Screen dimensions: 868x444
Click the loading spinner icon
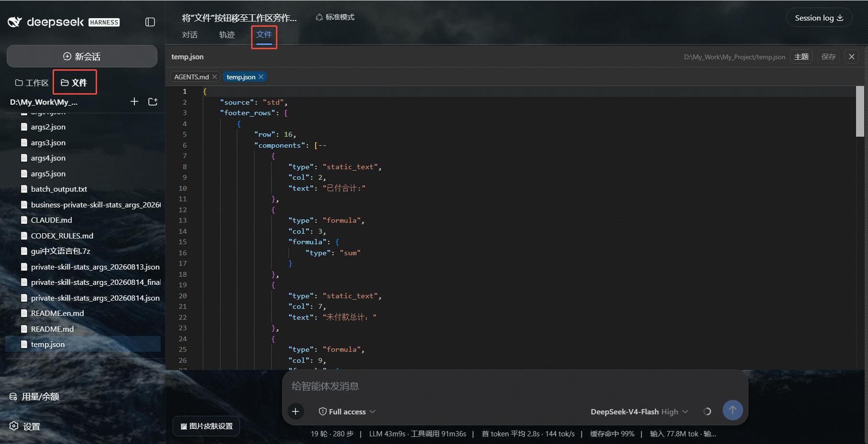[x=707, y=412]
